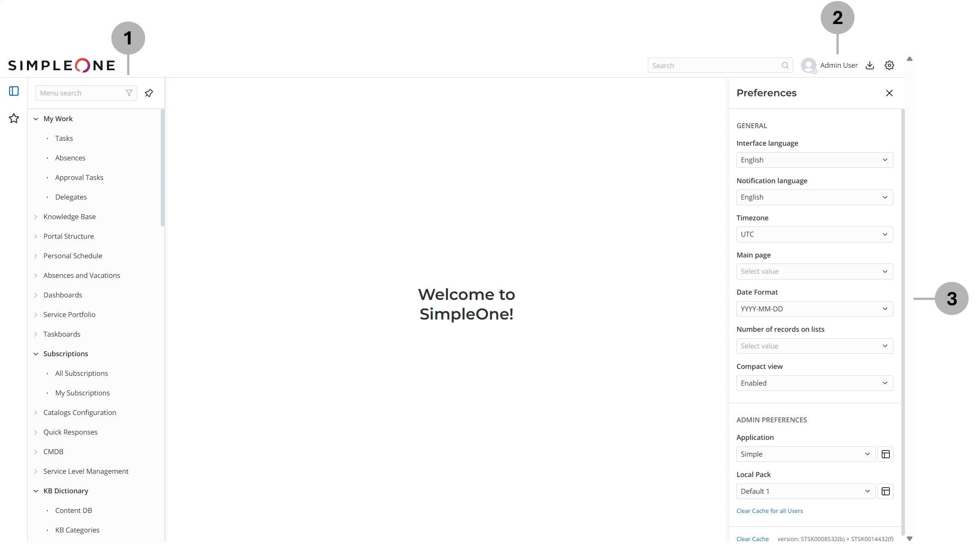Close the Preferences panel

pos(889,93)
